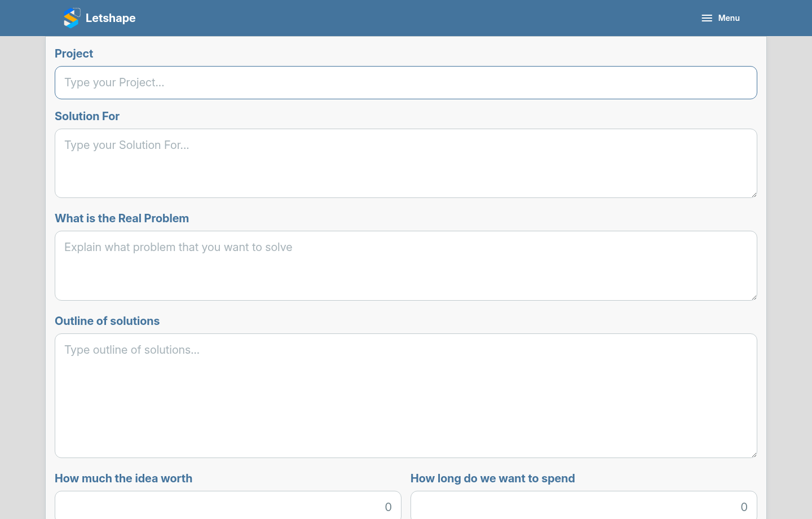Click the Letshape logo icon
812x519 pixels.
pyautogui.click(x=72, y=18)
